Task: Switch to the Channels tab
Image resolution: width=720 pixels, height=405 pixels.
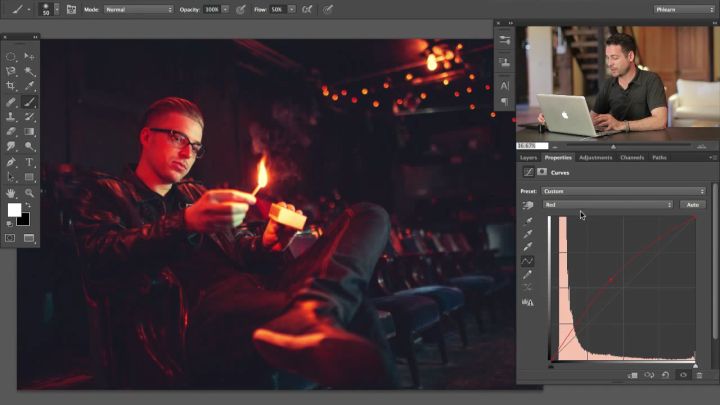Action: coord(632,158)
